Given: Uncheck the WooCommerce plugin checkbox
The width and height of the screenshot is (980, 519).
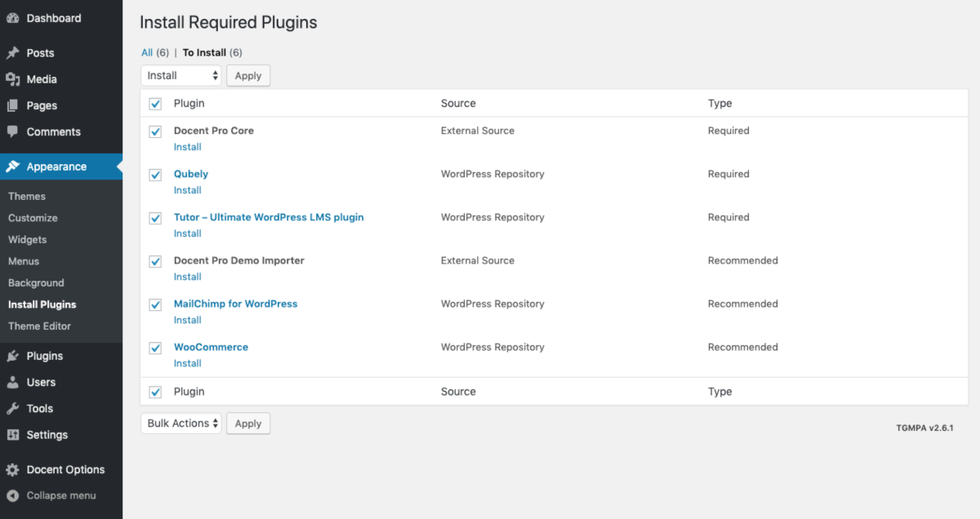Looking at the screenshot, I should click(x=155, y=348).
